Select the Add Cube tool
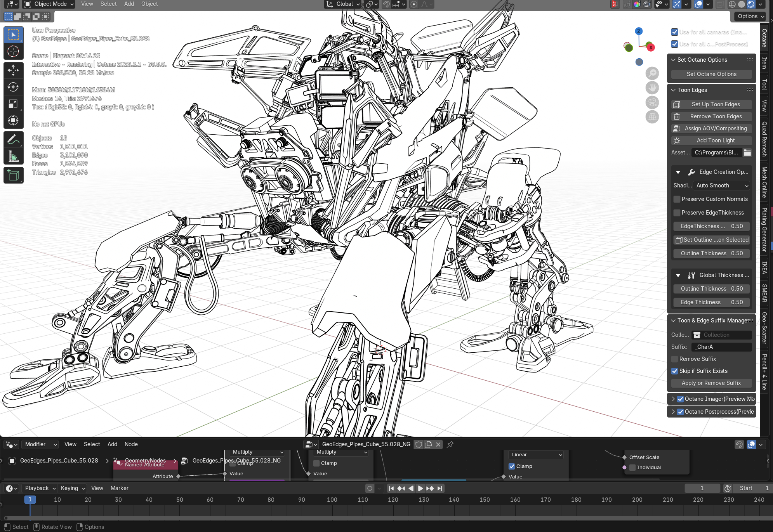 (13, 175)
